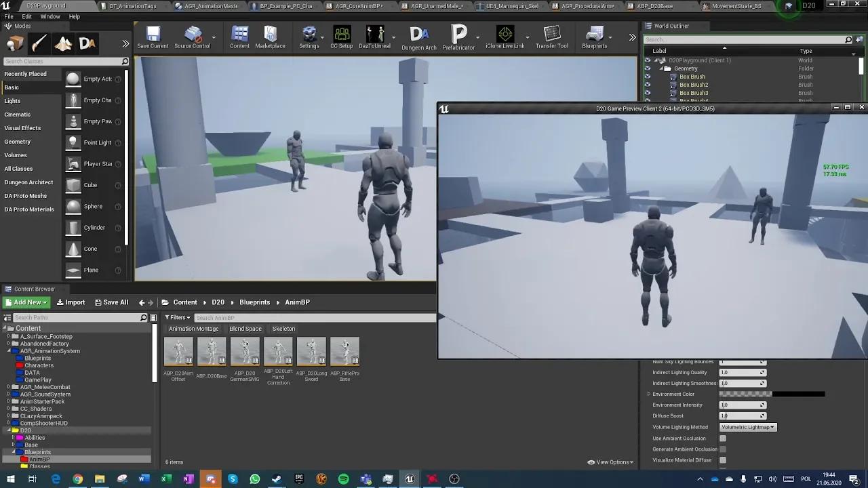Image resolution: width=868 pixels, height=488 pixels.
Task: Click the Environment Color swatch
Action: coord(773,394)
